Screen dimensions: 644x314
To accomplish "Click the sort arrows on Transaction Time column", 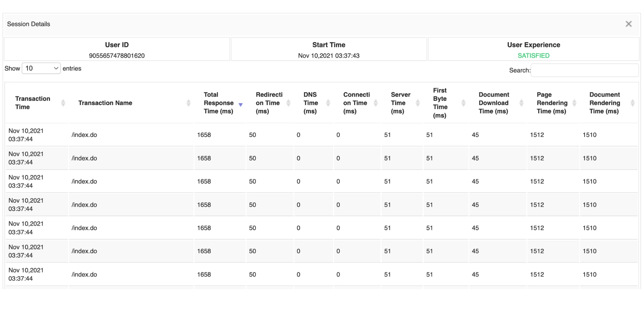I will click(x=64, y=103).
